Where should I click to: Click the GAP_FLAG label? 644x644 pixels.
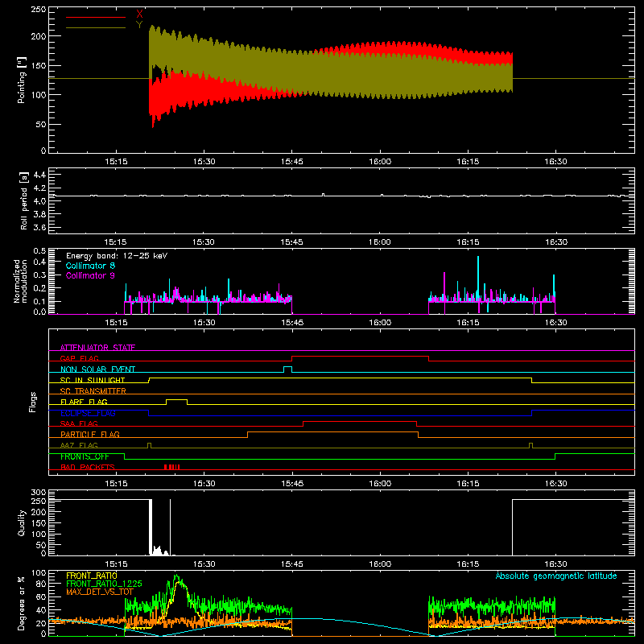(79, 358)
